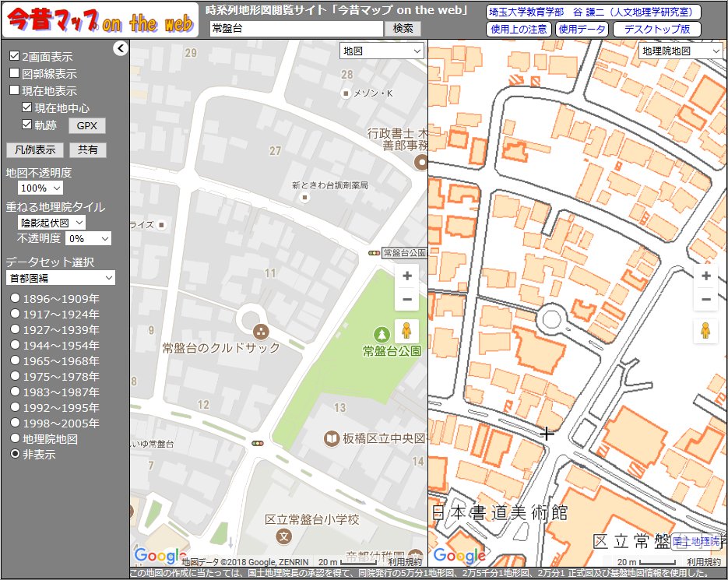This screenshot has height=580, width=728.
Task: Select the 地理院地図 radio option
Action: [x=16, y=438]
